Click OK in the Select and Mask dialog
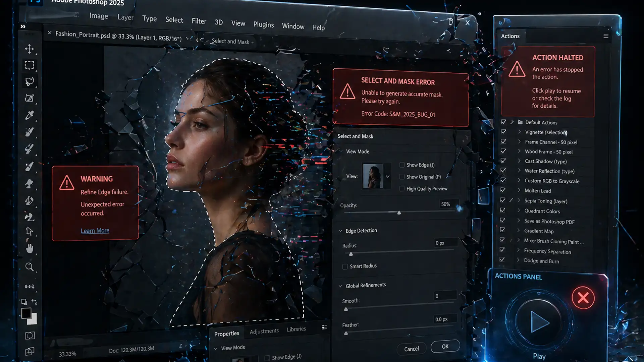Viewport: 644px width, 362px height. [x=445, y=347]
